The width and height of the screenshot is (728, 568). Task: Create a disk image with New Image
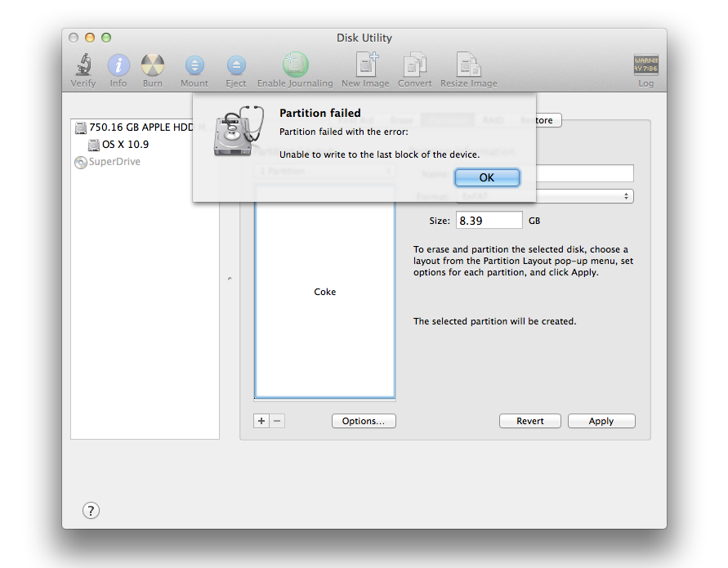[365, 65]
